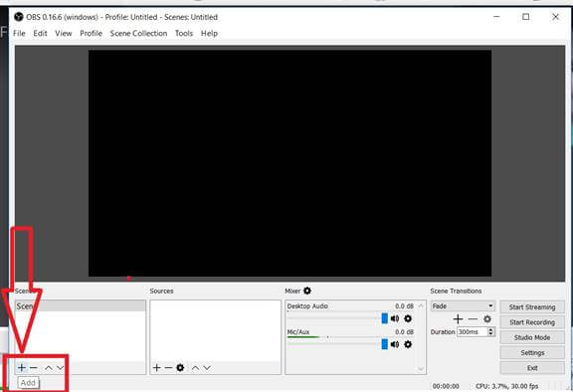Open the Help menu
The image size is (573, 392).
pos(209,33)
